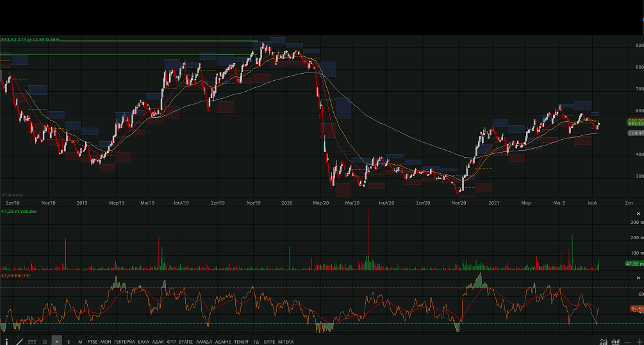
Task: Click the bar chart type icon
Action: [x=616, y=341]
